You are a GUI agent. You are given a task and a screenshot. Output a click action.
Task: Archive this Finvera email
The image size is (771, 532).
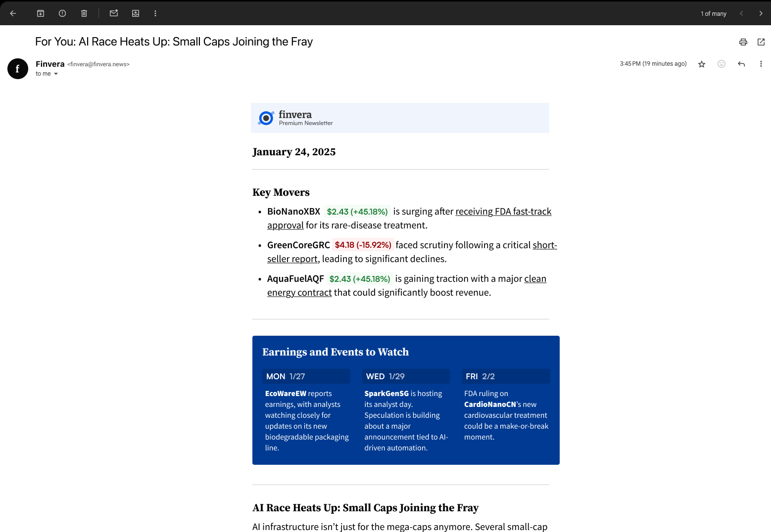click(x=41, y=13)
